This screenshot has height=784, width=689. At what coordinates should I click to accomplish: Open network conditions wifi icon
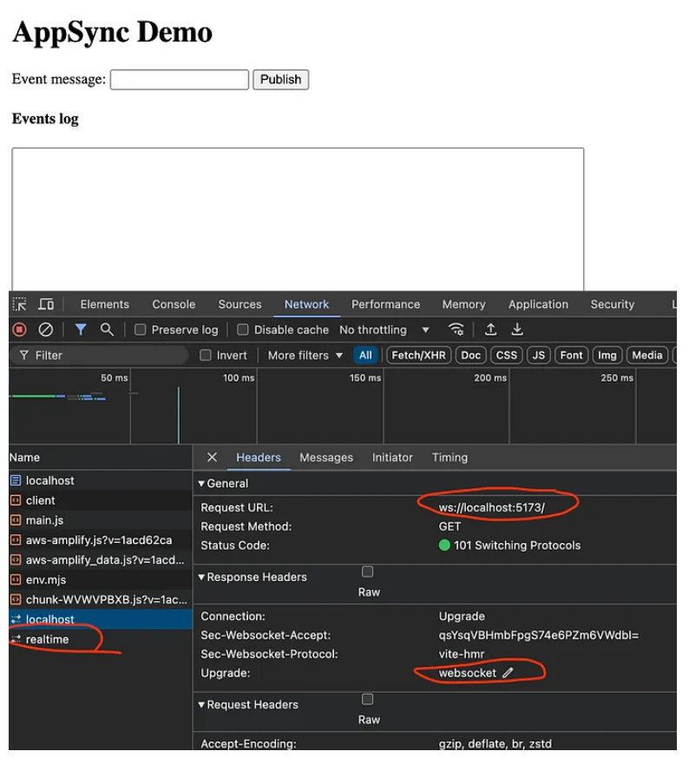(456, 330)
